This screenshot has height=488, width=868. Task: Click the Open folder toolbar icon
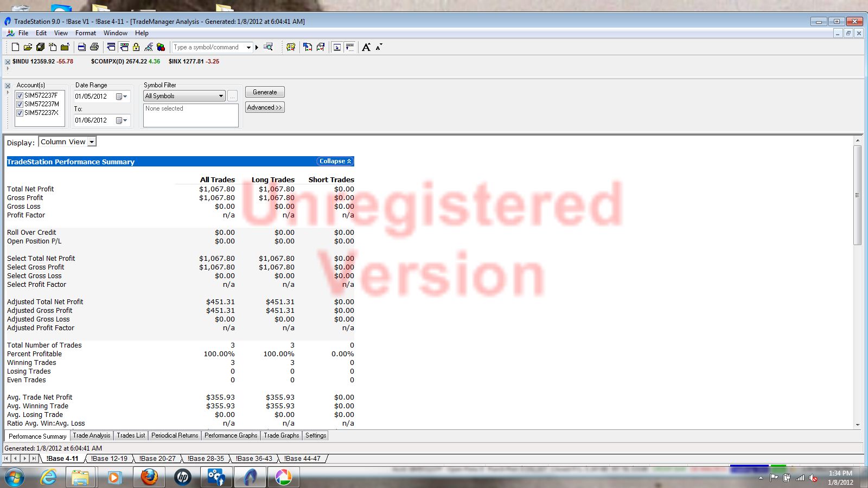coord(28,47)
